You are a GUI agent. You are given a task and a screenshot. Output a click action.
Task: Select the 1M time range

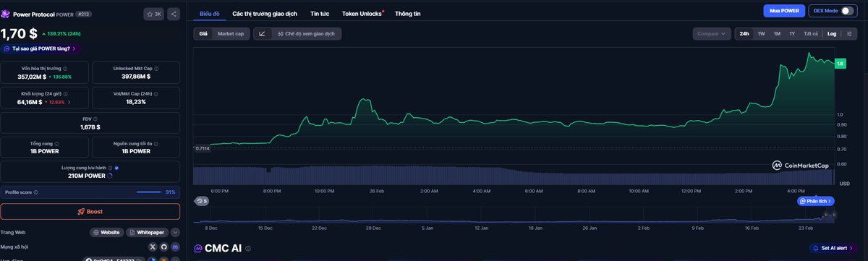pyautogui.click(x=777, y=34)
